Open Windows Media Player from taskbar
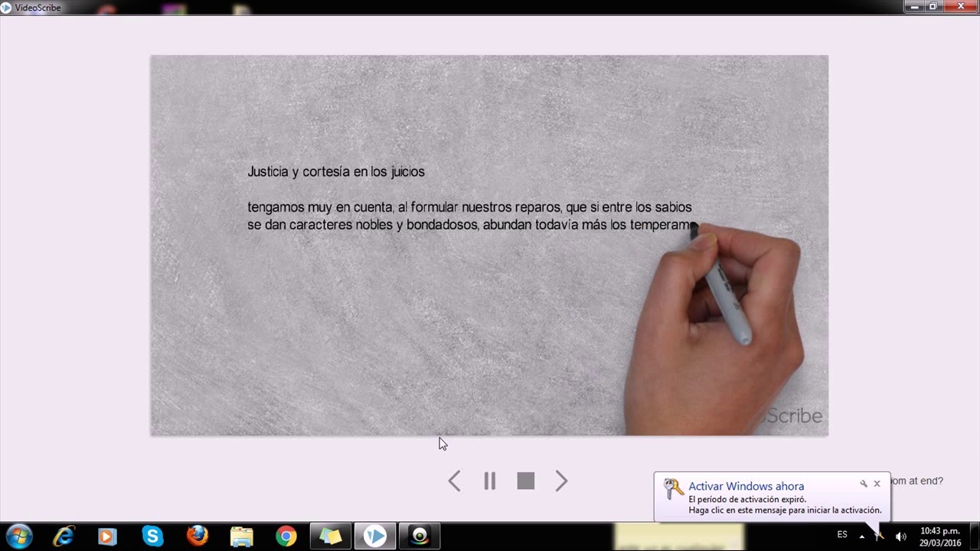Screen dimensions: 980x551 107,536
